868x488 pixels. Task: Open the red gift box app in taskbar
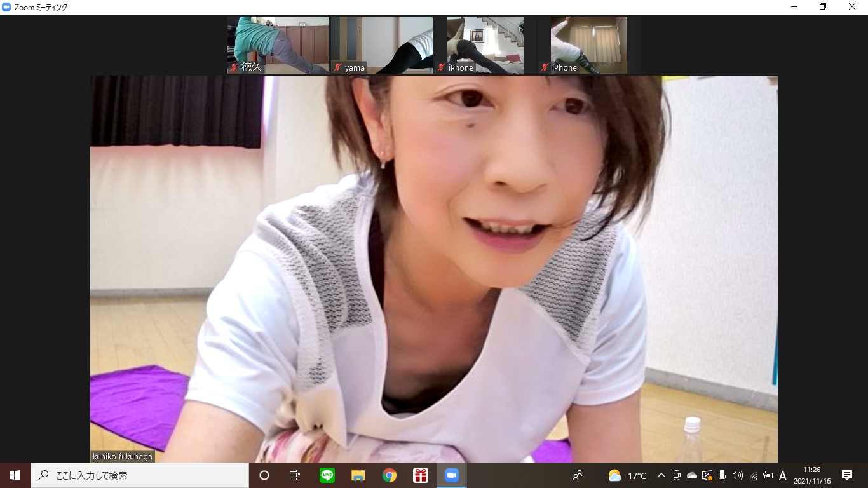pyautogui.click(x=421, y=475)
